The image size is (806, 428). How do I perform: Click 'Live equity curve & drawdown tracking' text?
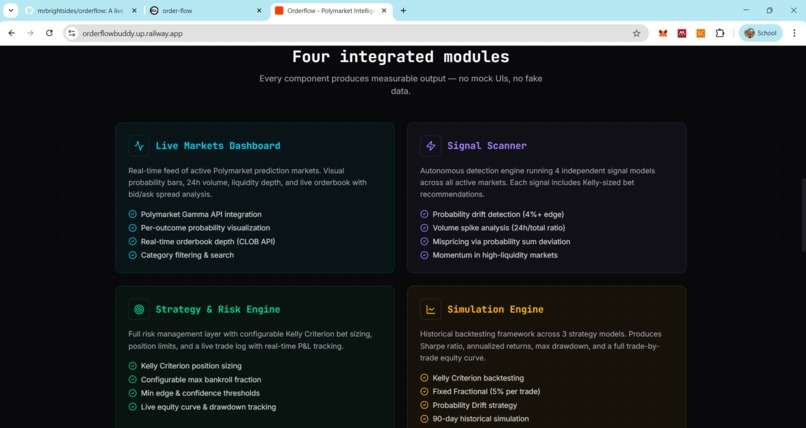pos(208,407)
